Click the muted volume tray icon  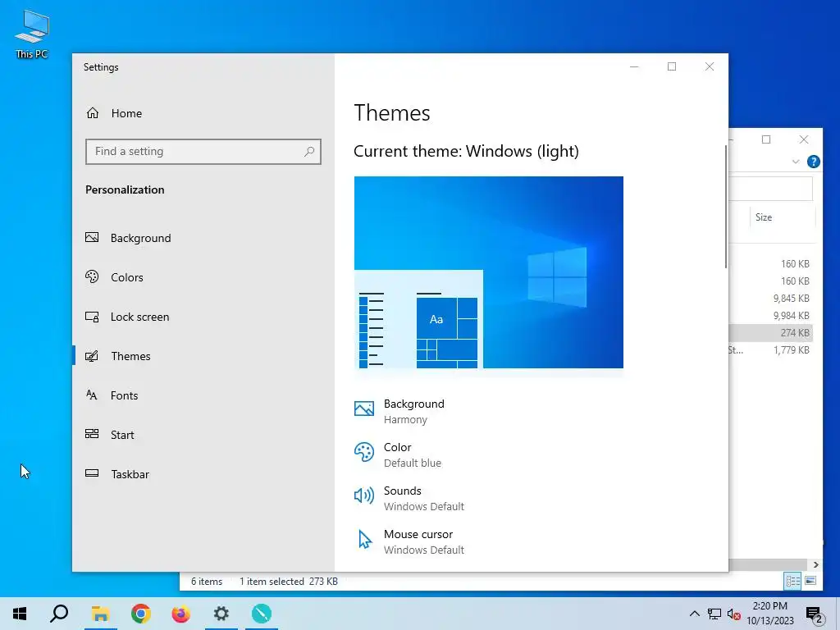coord(733,614)
